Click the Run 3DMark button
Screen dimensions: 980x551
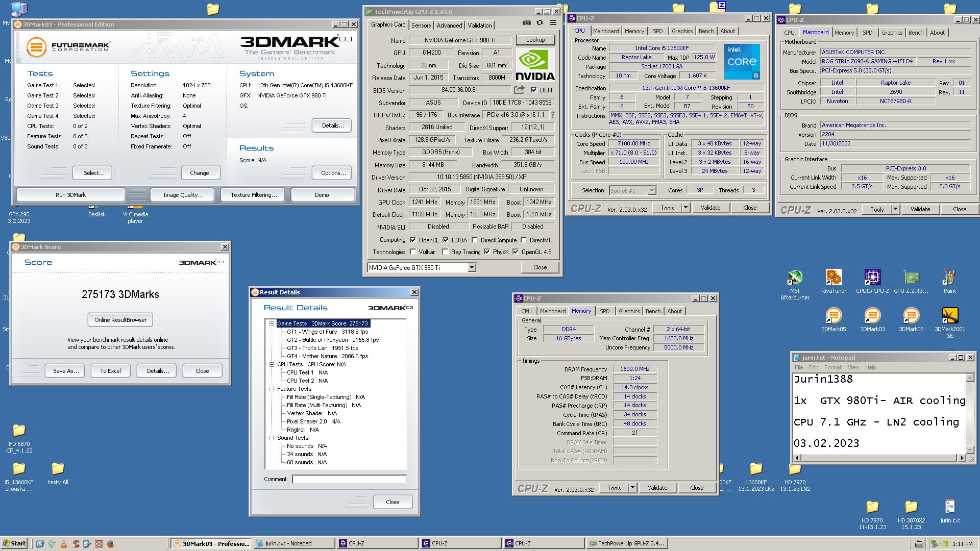click(x=70, y=195)
